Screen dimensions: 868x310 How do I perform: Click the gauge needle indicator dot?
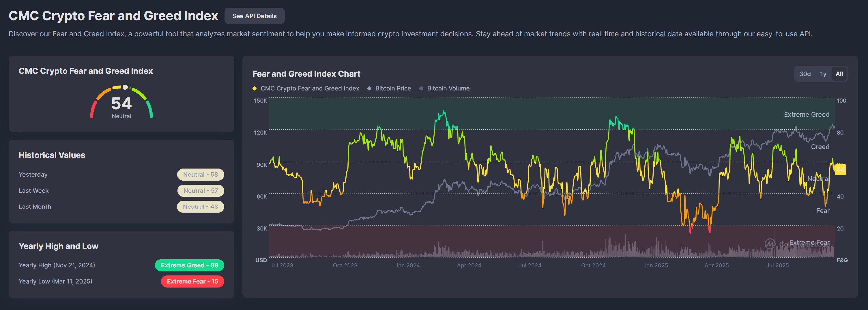click(x=125, y=87)
